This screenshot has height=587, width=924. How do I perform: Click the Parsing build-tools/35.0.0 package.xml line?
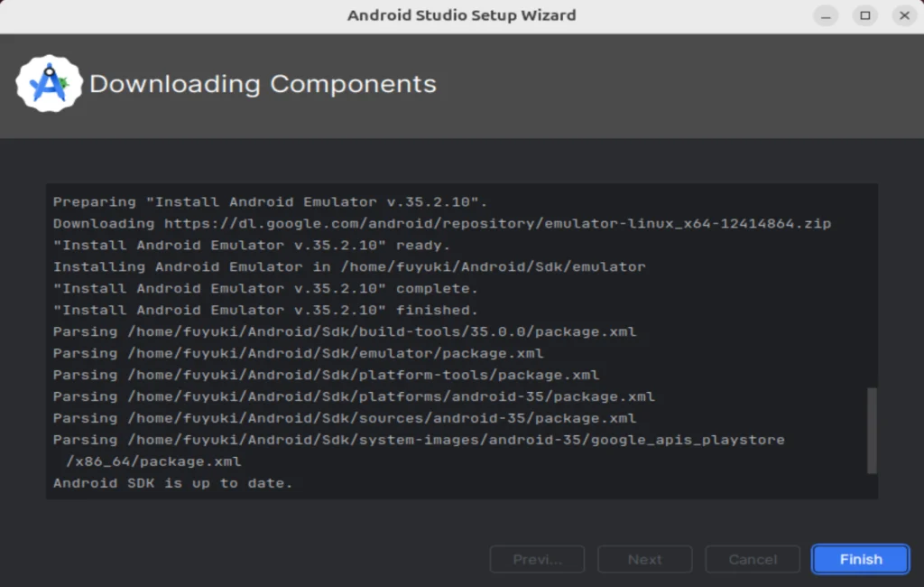coord(345,331)
